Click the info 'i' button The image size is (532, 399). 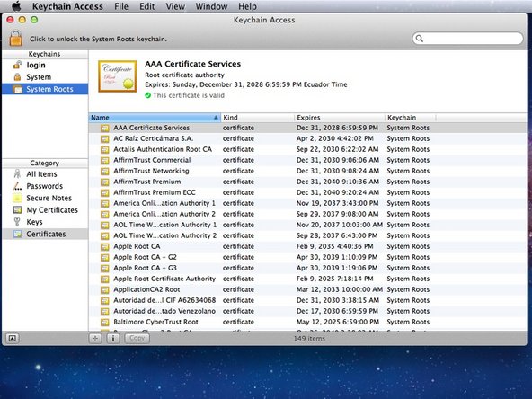point(113,338)
